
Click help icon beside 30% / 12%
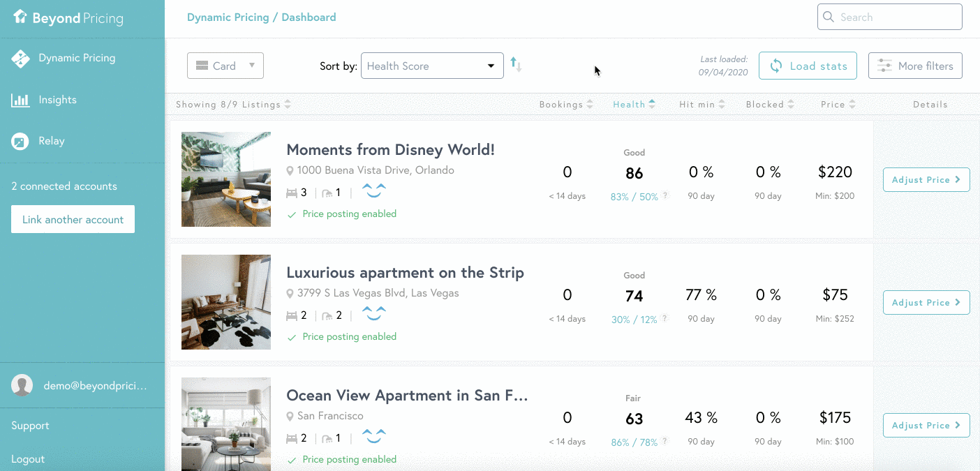[x=665, y=319]
